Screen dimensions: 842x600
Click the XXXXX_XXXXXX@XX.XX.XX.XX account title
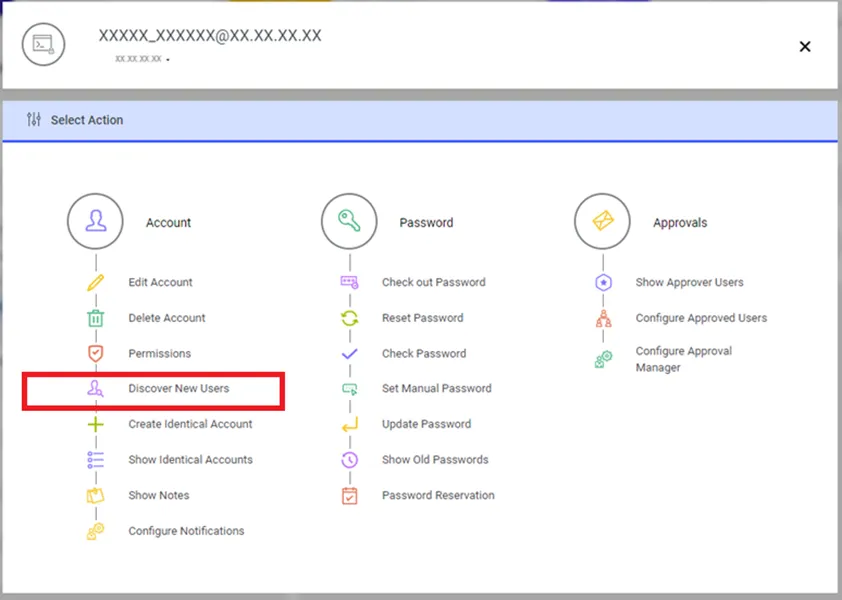click(x=210, y=35)
